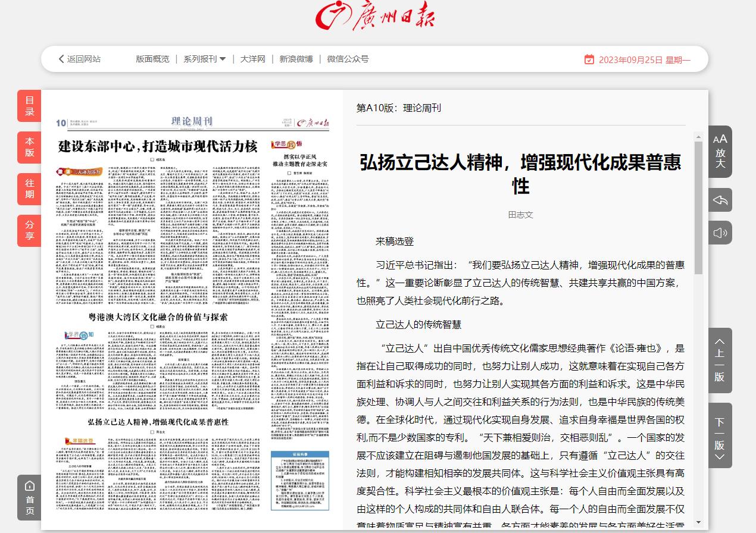Go to next page 下一版
Viewport: 756px width, 533px height.
[x=720, y=435]
